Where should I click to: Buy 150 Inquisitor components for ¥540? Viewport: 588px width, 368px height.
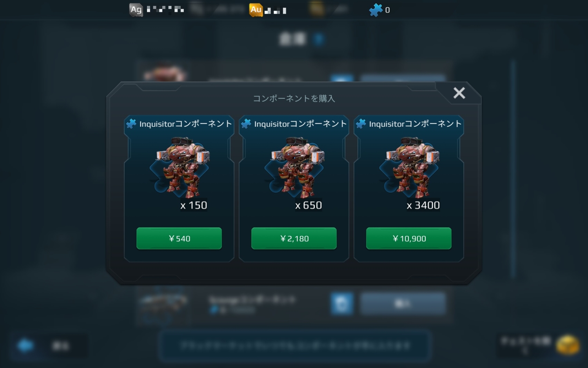[x=179, y=238]
